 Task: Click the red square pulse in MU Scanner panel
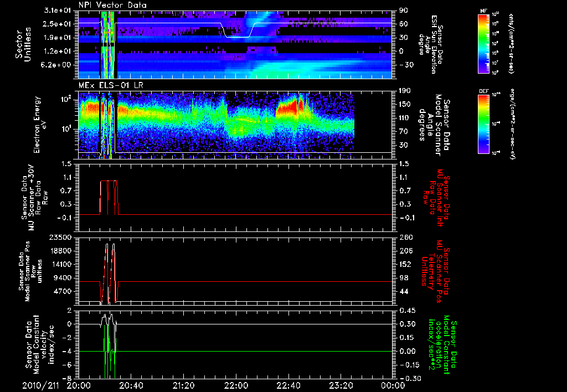tap(109, 198)
